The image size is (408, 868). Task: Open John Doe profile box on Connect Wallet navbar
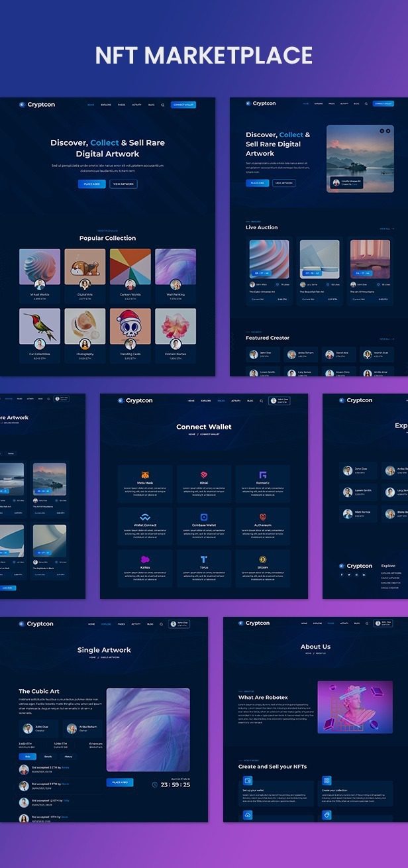280,401
